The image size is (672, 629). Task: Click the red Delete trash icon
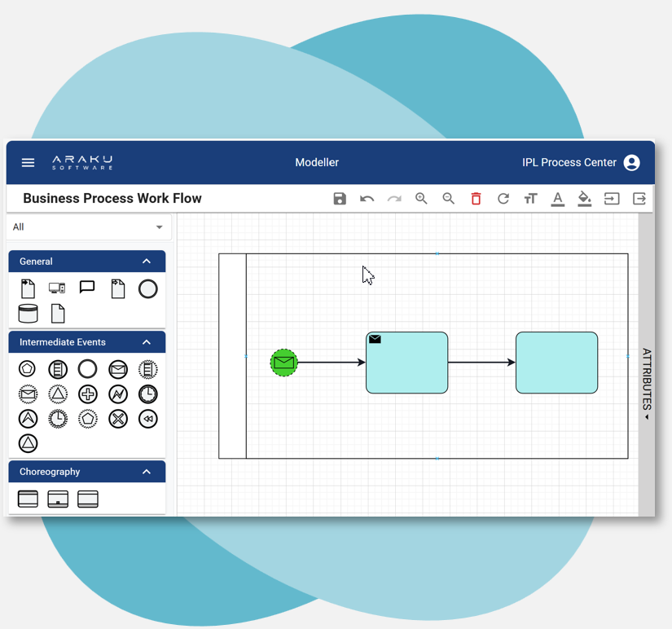(x=476, y=199)
